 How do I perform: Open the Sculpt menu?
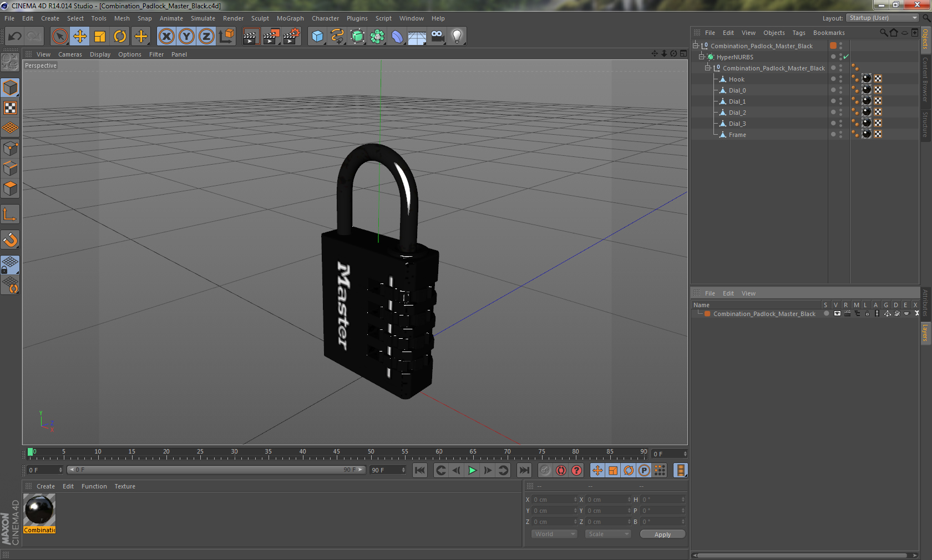(x=260, y=18)
